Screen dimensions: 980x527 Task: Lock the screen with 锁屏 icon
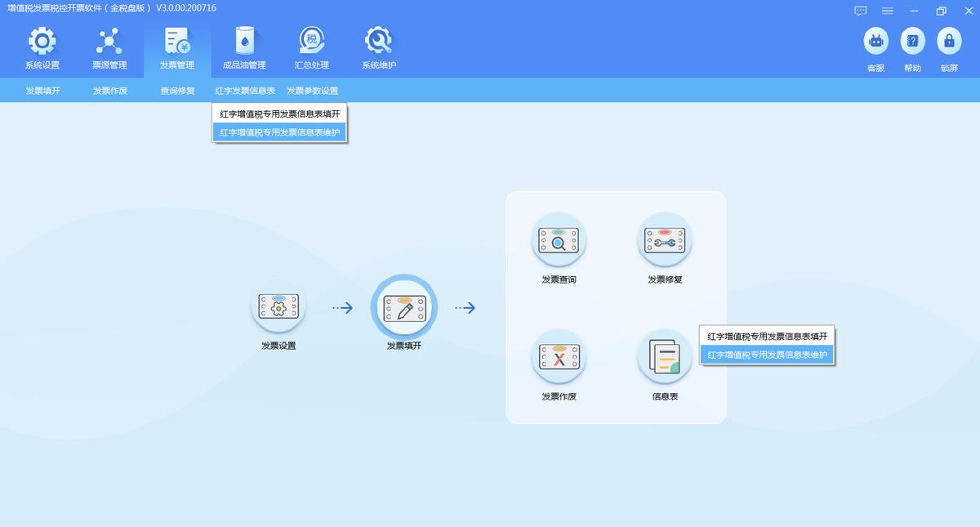point(949,41)
